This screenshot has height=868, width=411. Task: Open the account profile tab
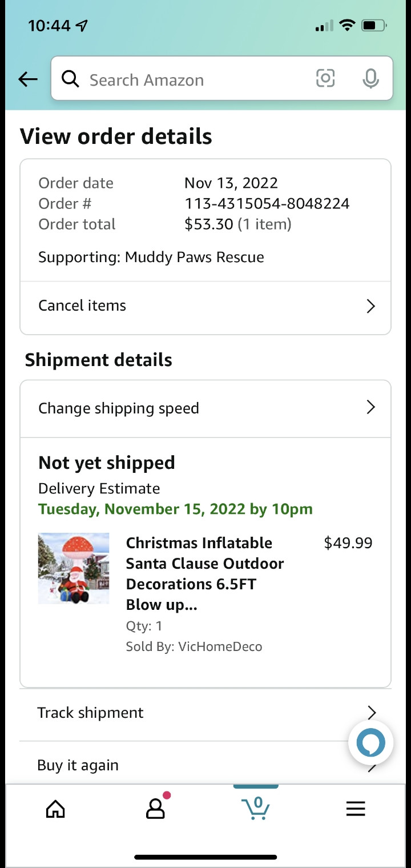pyautogui.click(x=155, y=808)
